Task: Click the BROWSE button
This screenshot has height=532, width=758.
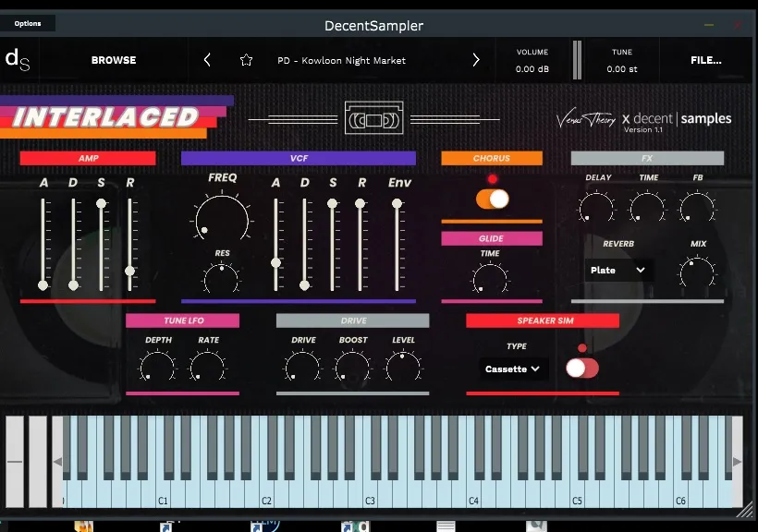Action: (x=114, y=60)
